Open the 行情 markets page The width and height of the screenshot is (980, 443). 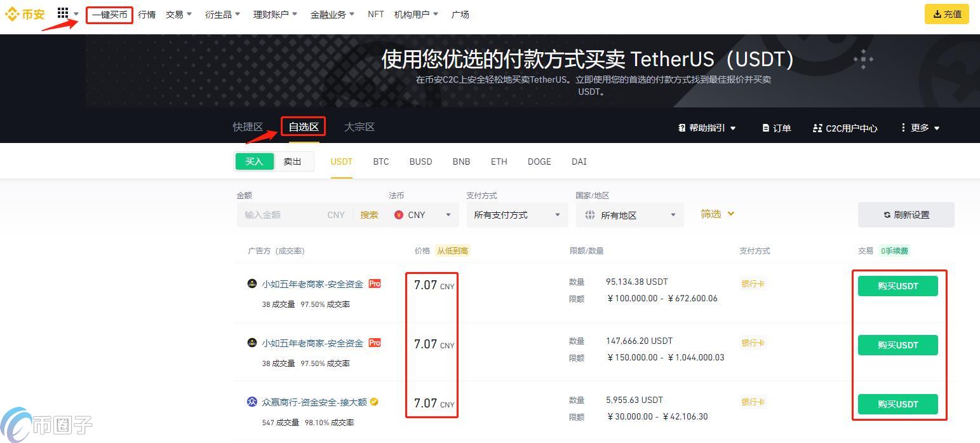pos(147,15)
